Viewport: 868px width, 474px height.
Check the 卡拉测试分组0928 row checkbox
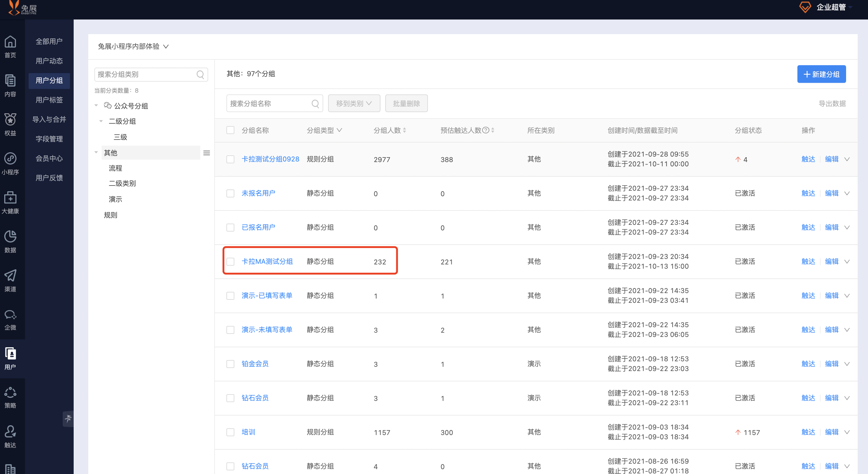(230, 159)
